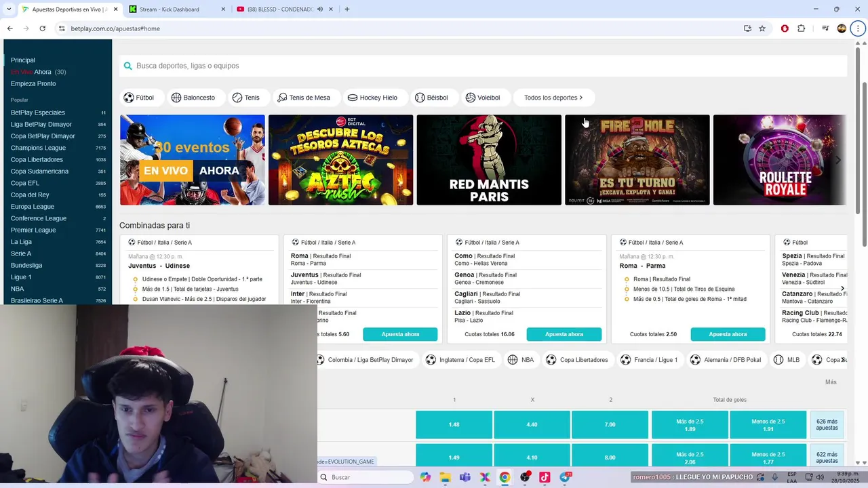868x488 pixels.
Task: Open the Aztec Rush promo banner
Action: coord(340,160)
